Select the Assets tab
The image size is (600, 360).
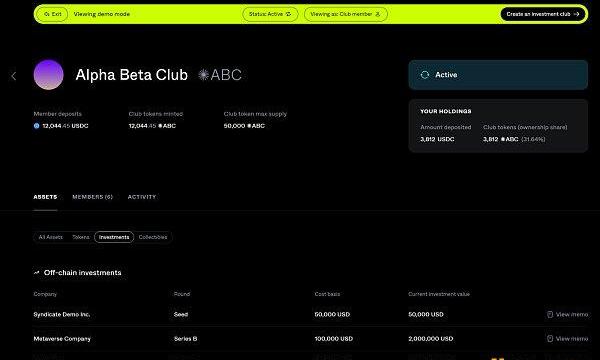click(x=45, y=197)
